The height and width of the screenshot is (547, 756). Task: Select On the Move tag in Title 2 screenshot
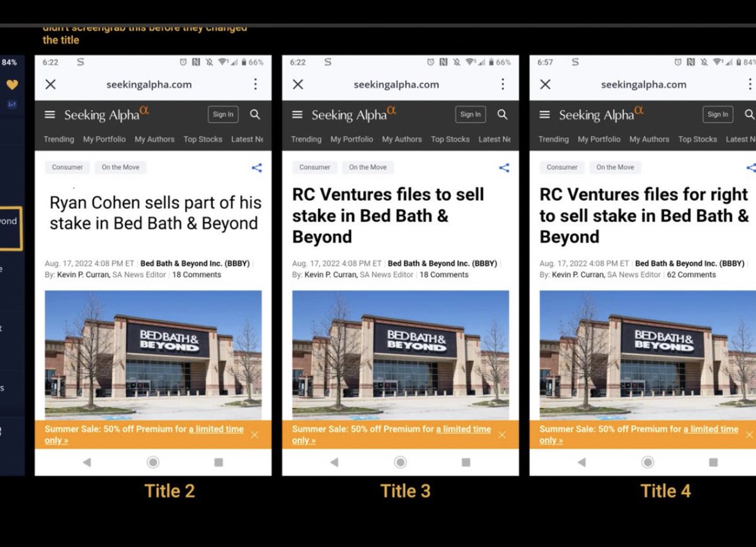click(x=121, y=167)
